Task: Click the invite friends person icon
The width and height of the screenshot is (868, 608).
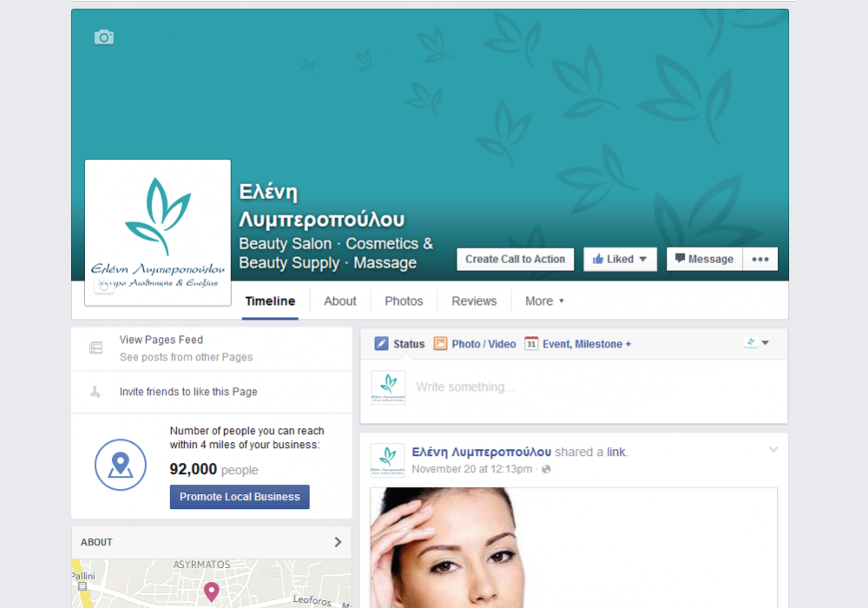Action: pos(95,392)
